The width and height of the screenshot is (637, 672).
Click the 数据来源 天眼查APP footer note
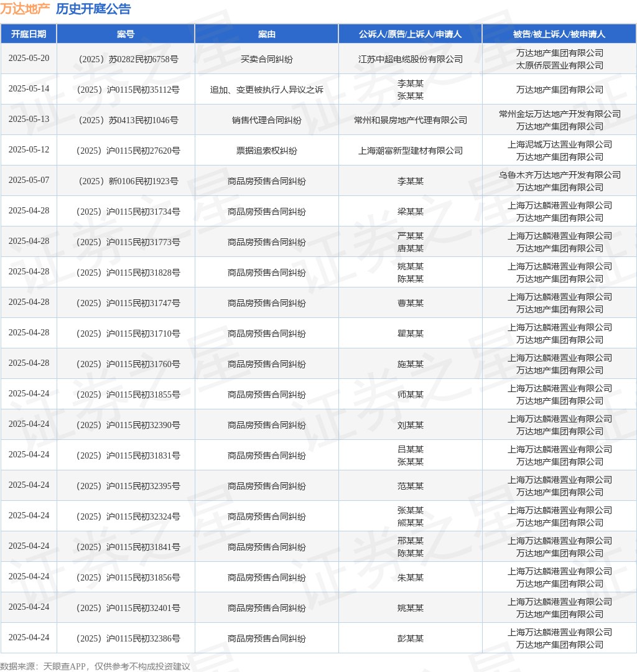pos(95,666)
